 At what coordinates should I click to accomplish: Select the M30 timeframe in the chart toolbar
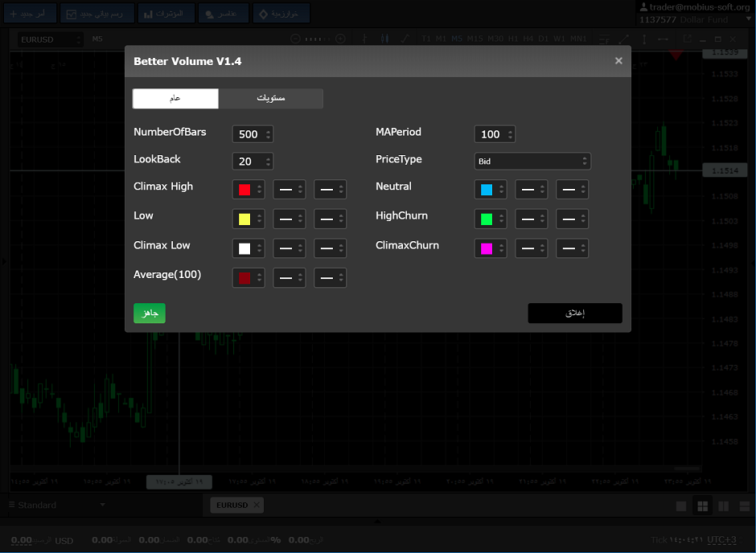[x=495, y=39]
